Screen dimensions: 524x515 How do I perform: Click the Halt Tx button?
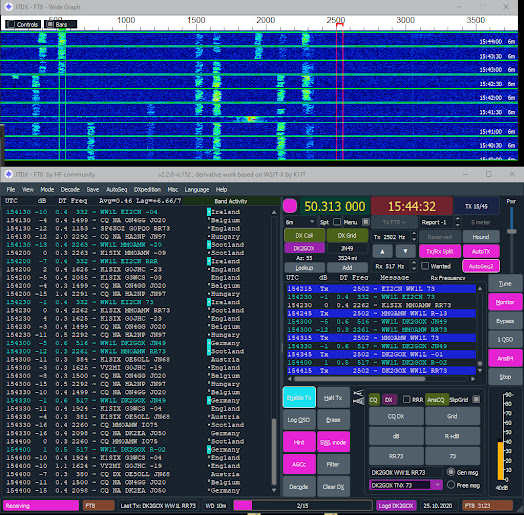pyautogui.click(x=333, y=398)
